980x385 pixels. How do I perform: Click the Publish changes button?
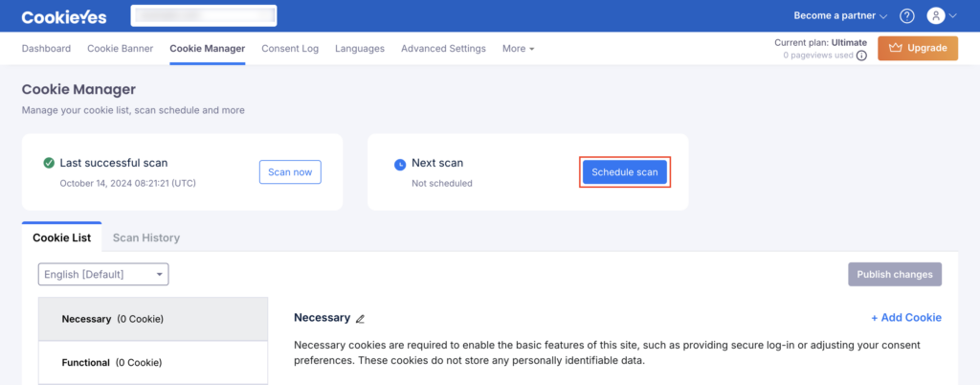pos(895,275)
